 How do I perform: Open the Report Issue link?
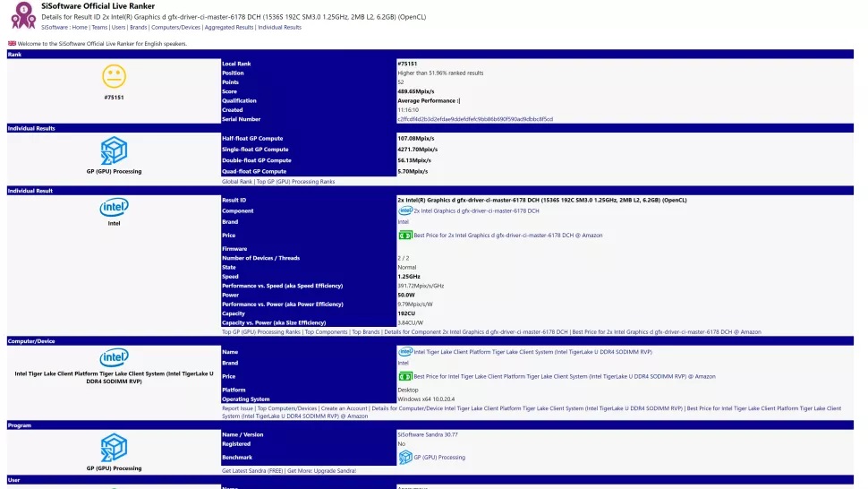[x=237, y=408]
